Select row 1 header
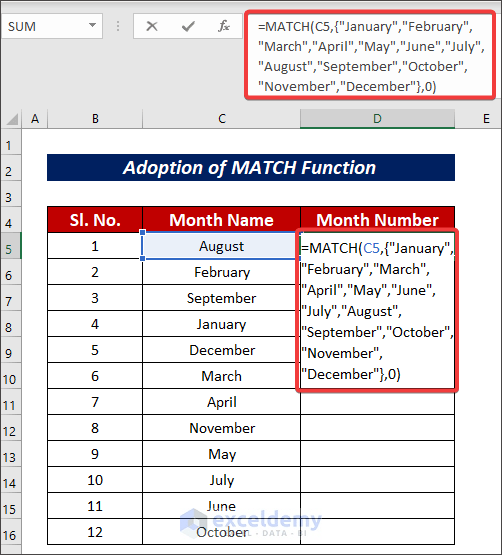 (11, 142)
